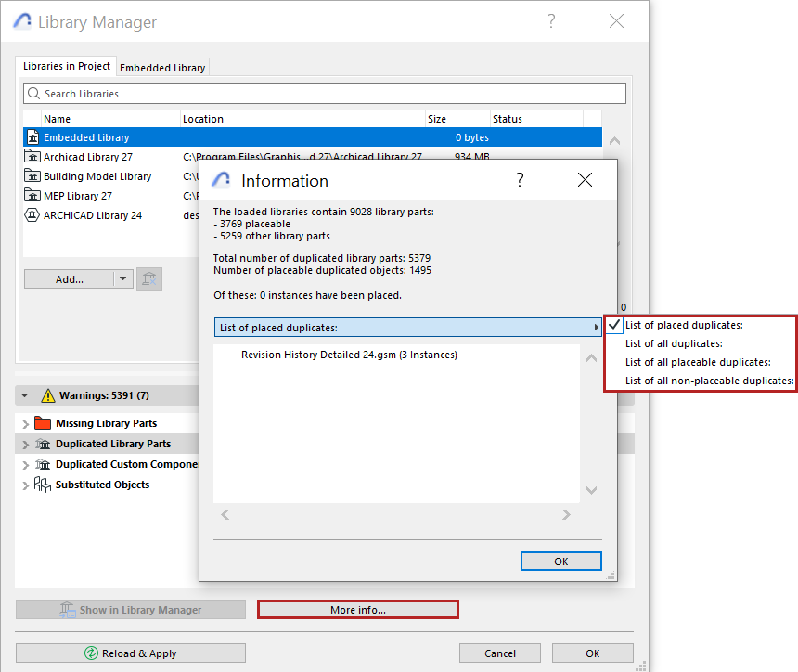Click the duplicates list scroll right arrow

pos(566,515)
